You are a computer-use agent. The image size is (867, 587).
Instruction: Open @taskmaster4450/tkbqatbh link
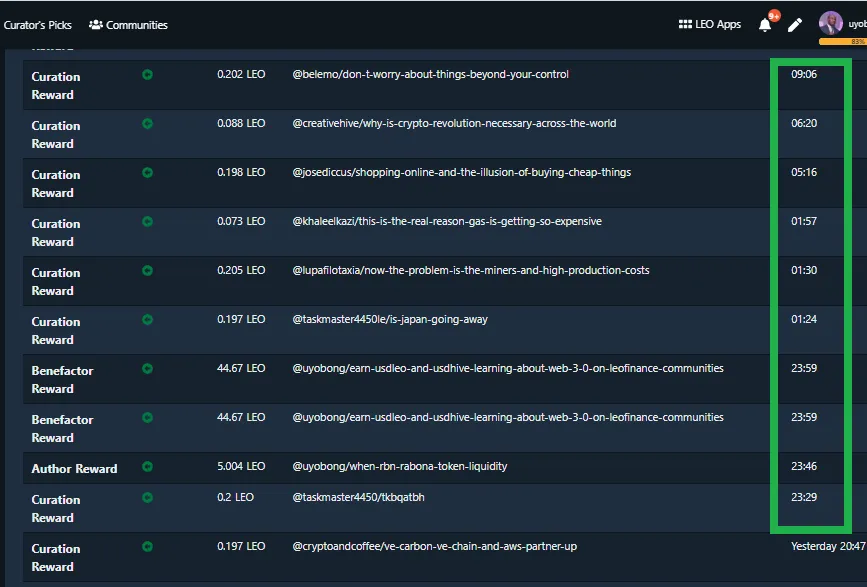point(358,497)
